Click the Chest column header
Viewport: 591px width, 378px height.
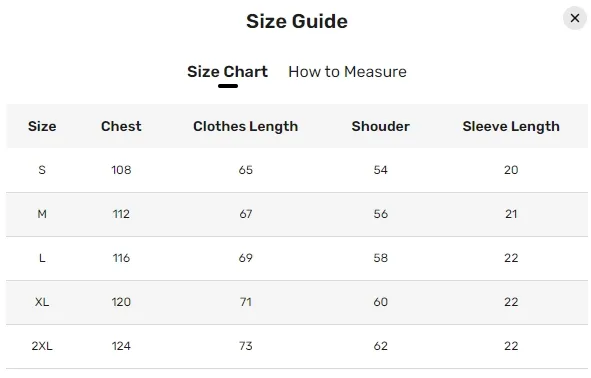click(x=121, y=126)
